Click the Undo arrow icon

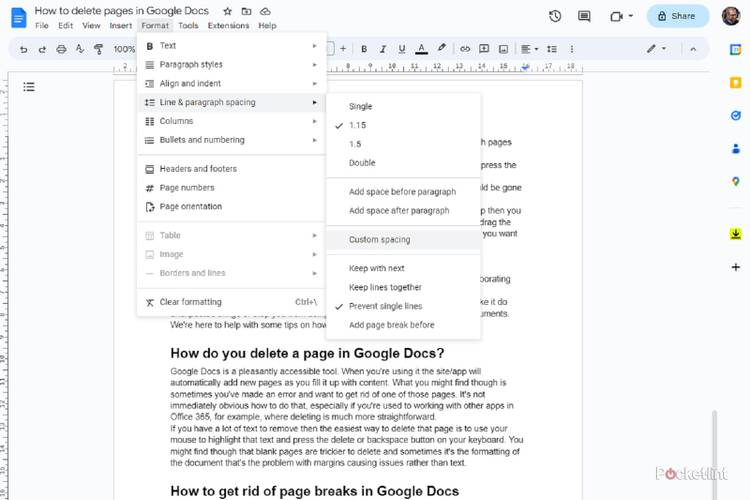(x=23, y=49)
